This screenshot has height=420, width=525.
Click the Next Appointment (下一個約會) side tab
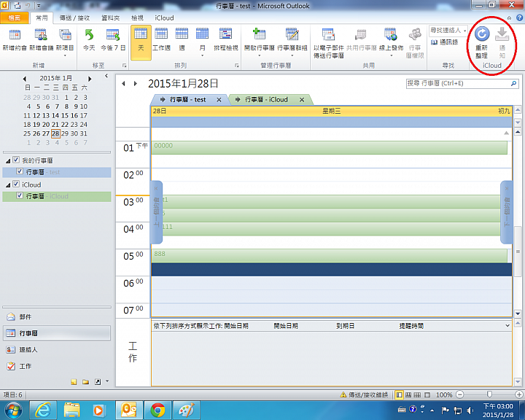click(506, 212)
